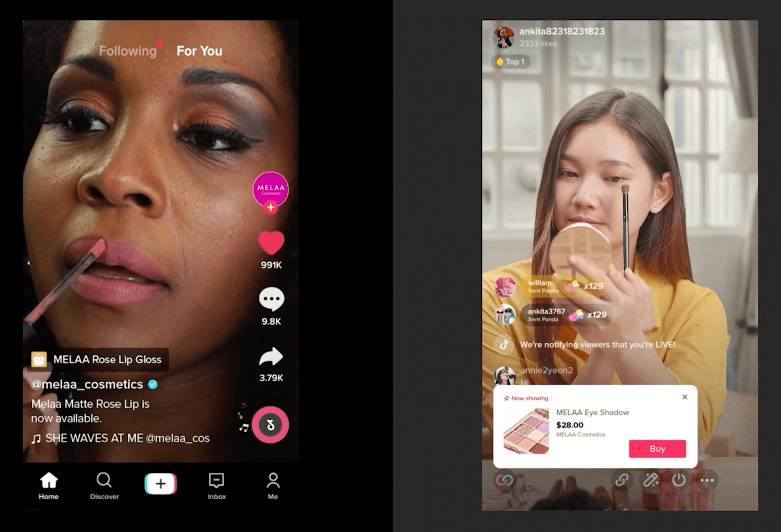
Task: Click the MELAA Eye Shadow product thumbnail
Action: click(x=522, y=430)
